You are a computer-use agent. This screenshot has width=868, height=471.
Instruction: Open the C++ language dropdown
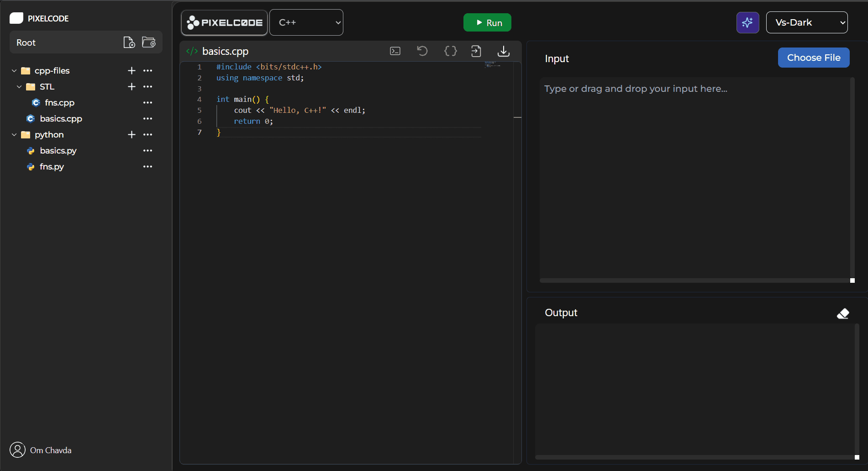pyautogui.click(x=306, y=22)
